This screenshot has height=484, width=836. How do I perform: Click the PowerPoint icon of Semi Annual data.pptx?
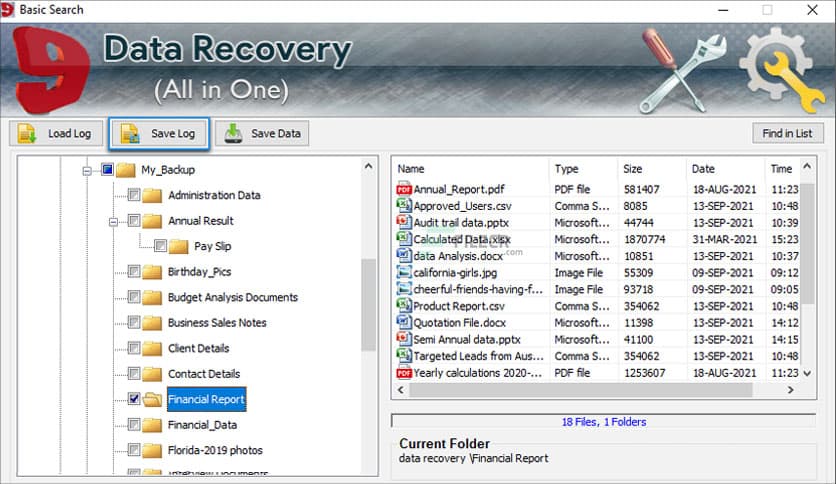tap(404, 338)
